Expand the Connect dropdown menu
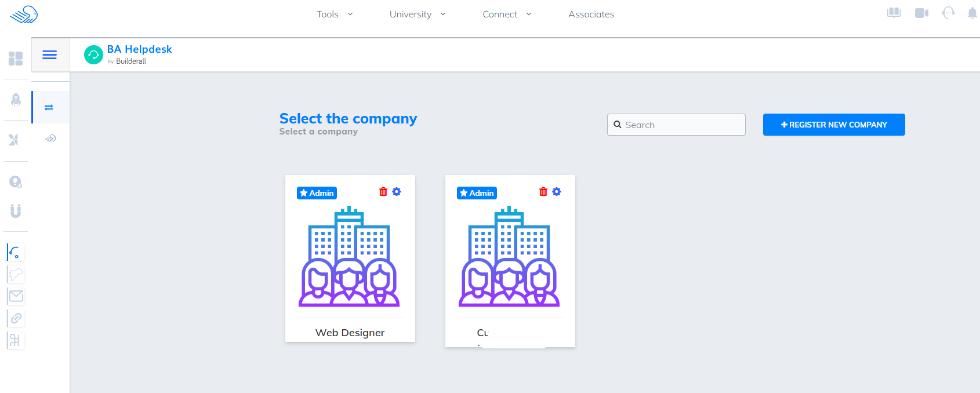The height and width of the screenshot is (393, 980). (x=506, y=14)
